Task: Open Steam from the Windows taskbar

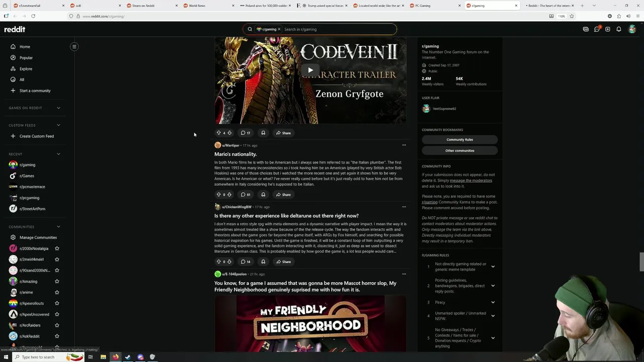Action: click(x=128, y=357)
